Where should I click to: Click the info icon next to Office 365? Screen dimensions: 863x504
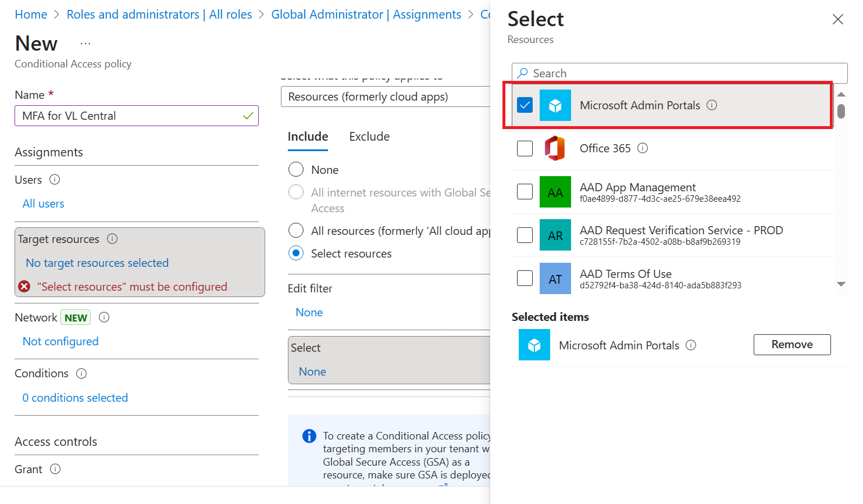click(x=643, y=148)
